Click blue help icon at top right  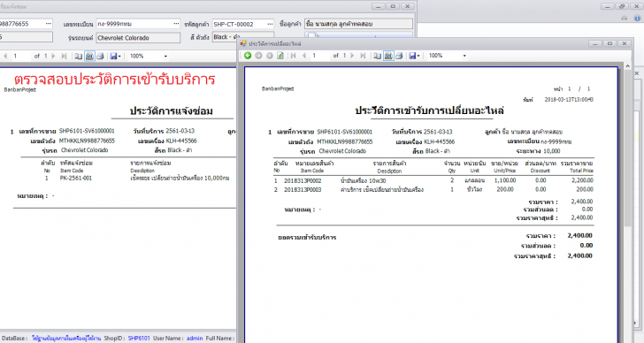(638, 18)
